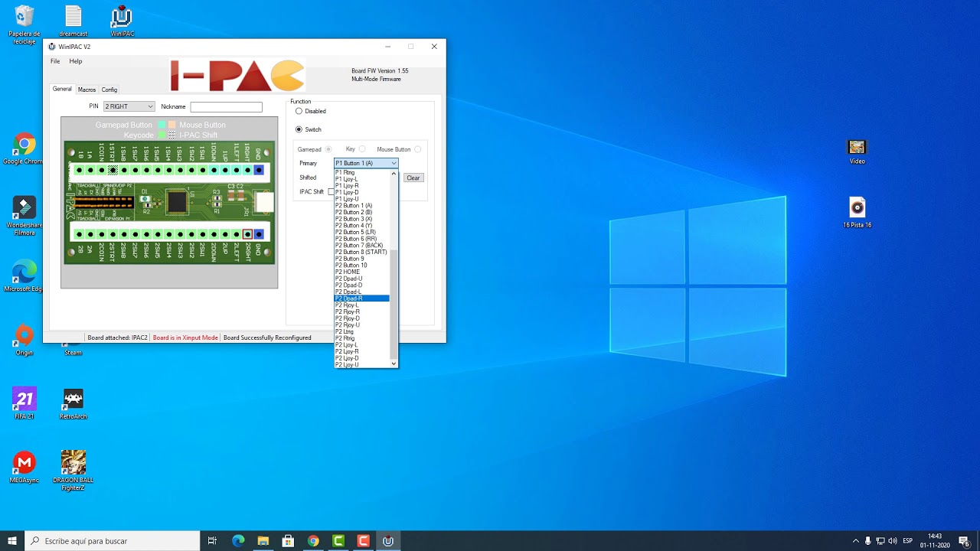Switch to the Config tab
The height and width of the screenshot is (551, 980).
109,90
